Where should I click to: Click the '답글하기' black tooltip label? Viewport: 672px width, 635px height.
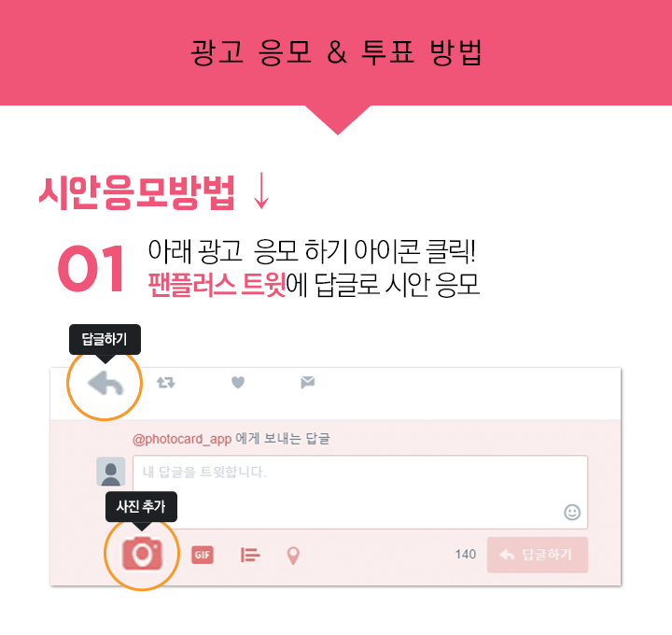point(105,340)
